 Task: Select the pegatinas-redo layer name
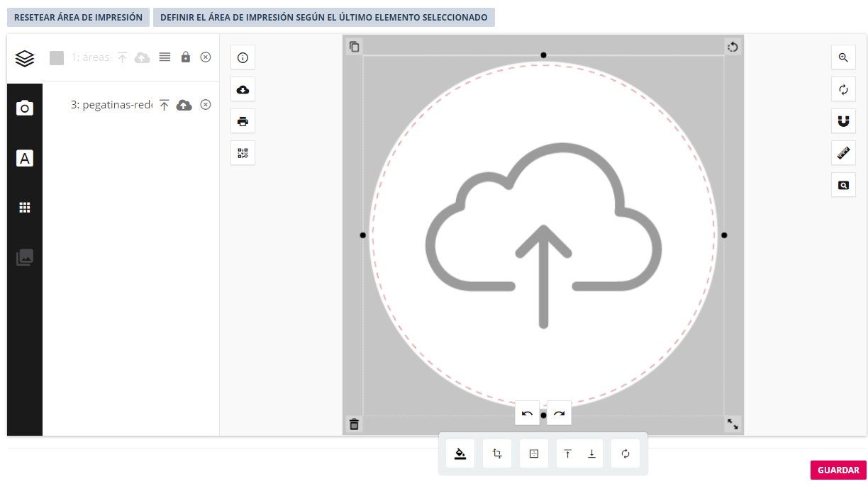click(111, 105)
